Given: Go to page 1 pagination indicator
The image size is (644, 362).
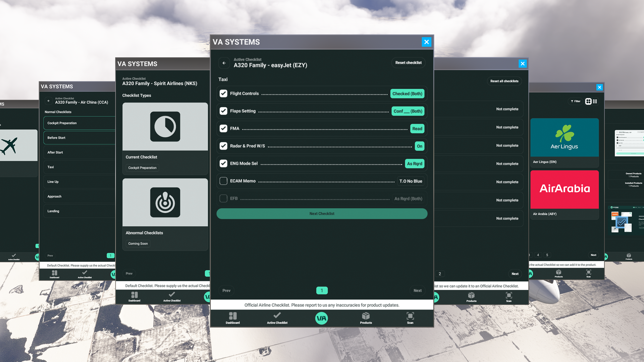Looking at the screenshot, I should pos(322,291).
